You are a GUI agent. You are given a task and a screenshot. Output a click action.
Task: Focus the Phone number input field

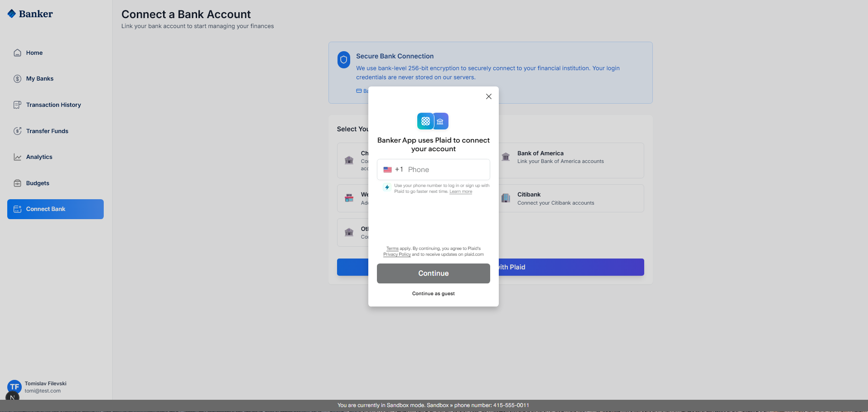(x=446, y=170)
